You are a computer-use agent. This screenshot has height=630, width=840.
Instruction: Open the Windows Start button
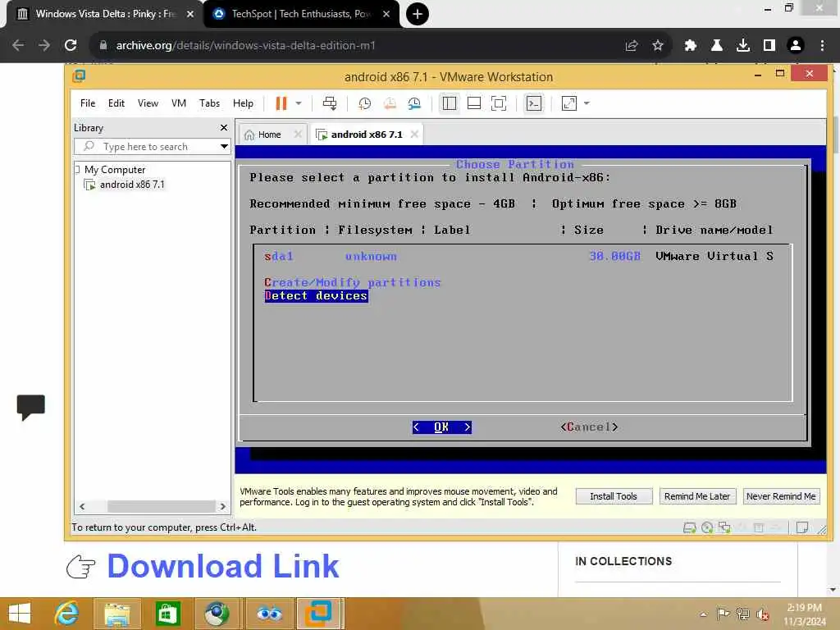pos(20,614)
